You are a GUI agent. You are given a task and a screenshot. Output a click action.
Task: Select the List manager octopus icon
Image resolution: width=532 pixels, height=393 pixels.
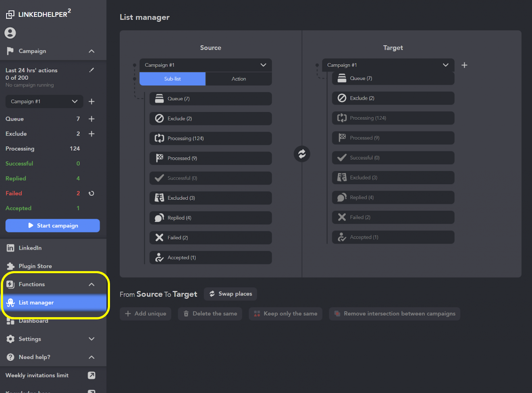tap(10, 302)
